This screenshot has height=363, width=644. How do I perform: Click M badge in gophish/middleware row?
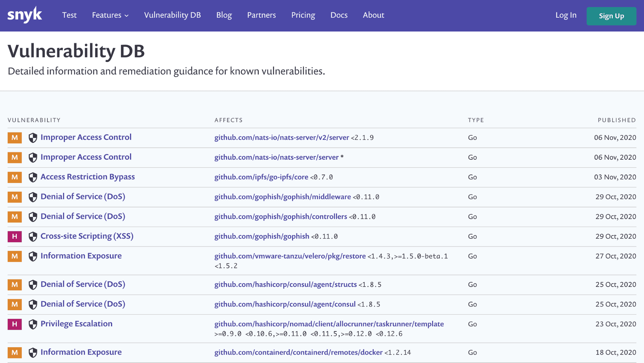[x=15, y=197]
